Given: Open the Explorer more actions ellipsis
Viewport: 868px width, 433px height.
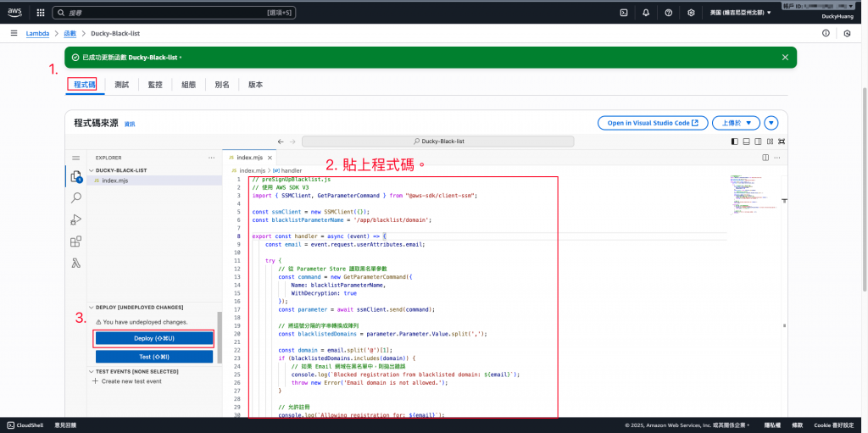Looking at the screenshot, I should point(211,158).
